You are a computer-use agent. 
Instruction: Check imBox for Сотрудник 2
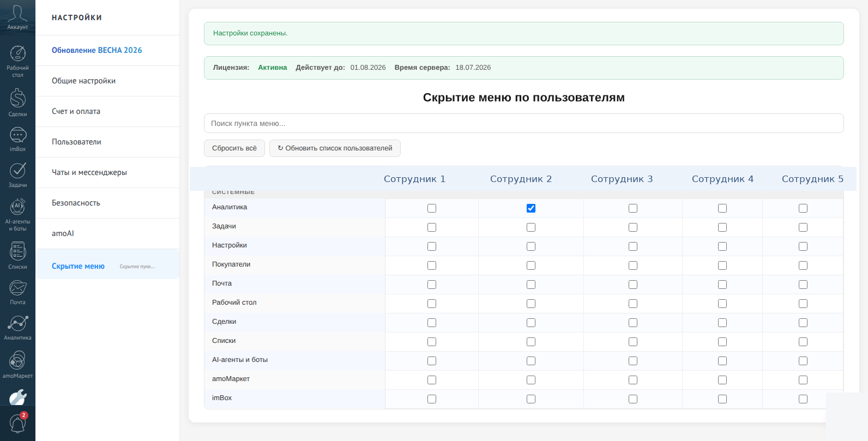[531, 399]
